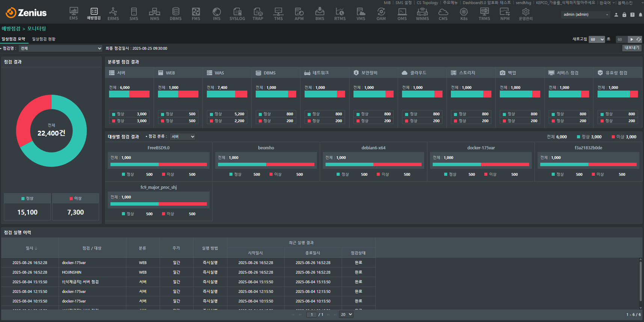This screenshot has height=322, width=644.
Task: Open the 새로고침 interval dropdown
Action: (596, 39)
